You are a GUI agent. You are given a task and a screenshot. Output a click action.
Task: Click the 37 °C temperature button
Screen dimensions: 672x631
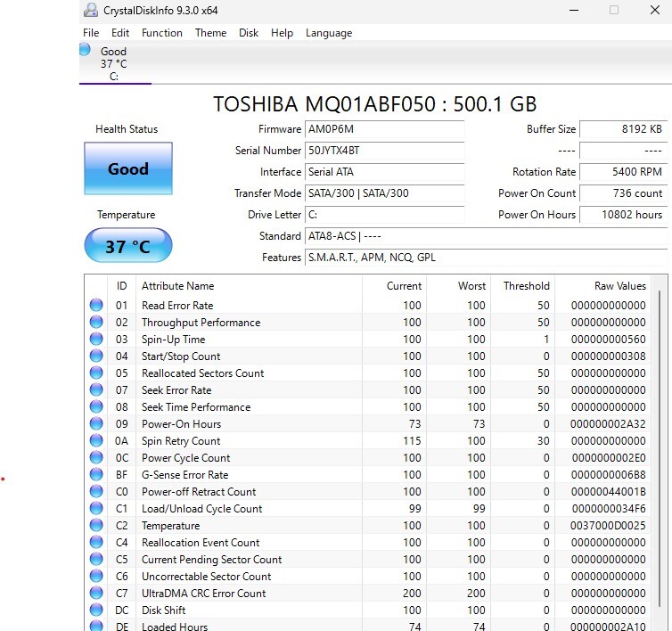point(127,246)
